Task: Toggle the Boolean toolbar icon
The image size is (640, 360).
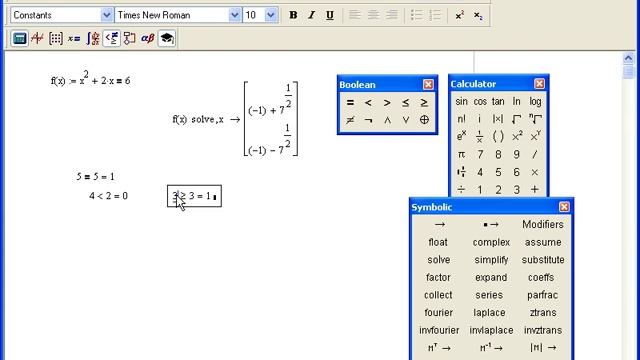Action: point(111,38)
